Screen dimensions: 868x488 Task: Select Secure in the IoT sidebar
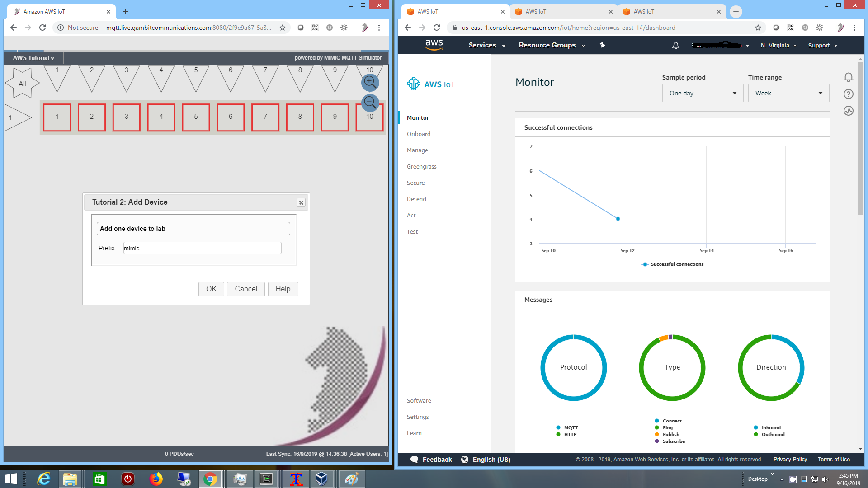coord(415,183)
